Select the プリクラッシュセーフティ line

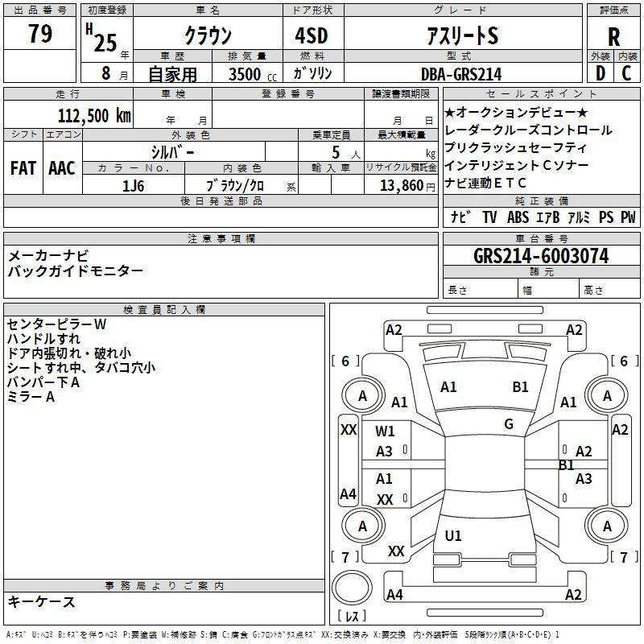[x=515, y=147]
